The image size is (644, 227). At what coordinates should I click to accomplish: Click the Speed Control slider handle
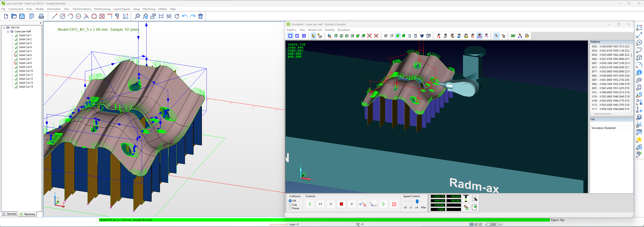417,202
